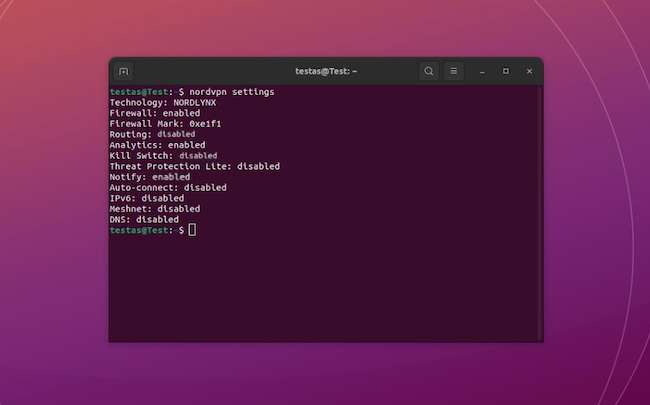
Task: Select the 'Threat Protection Lite: disabled' line
Action: (x=195, y=166)
